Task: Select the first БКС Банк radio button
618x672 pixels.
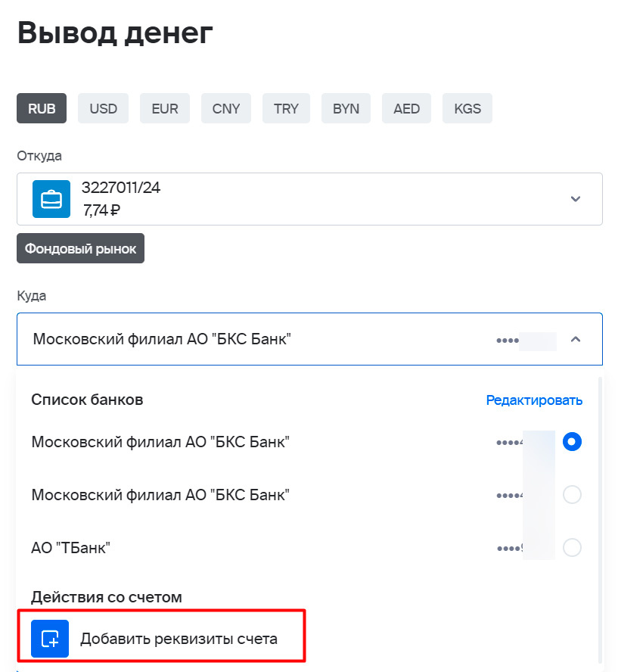Action: pos(572,441)
